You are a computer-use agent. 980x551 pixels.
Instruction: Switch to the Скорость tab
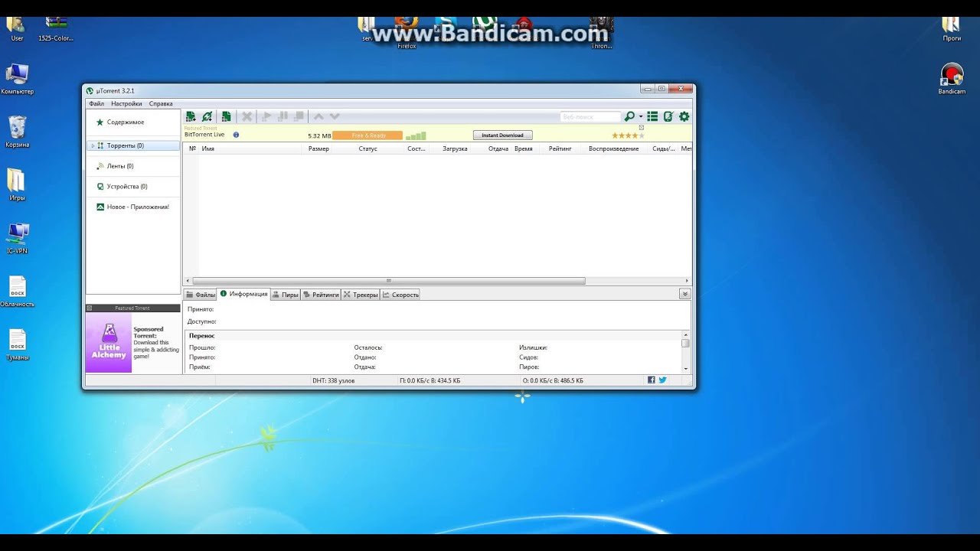[400, 295]
